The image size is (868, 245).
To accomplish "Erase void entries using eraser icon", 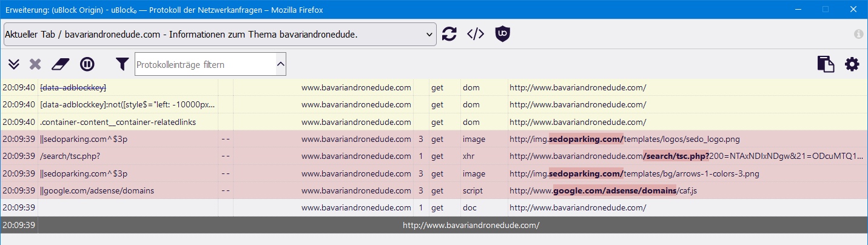I will tap(61, 64).
